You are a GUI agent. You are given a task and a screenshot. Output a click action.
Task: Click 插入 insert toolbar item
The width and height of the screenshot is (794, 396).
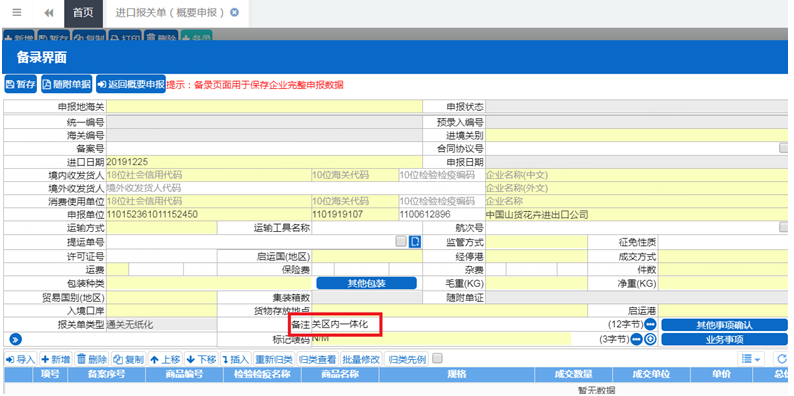235,360
